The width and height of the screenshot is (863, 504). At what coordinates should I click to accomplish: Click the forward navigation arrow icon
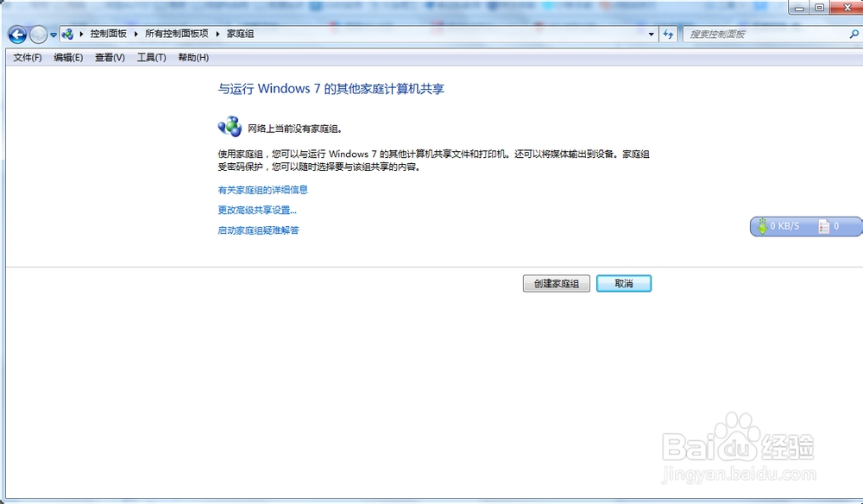pyautogui.click(x=40, y=35)
